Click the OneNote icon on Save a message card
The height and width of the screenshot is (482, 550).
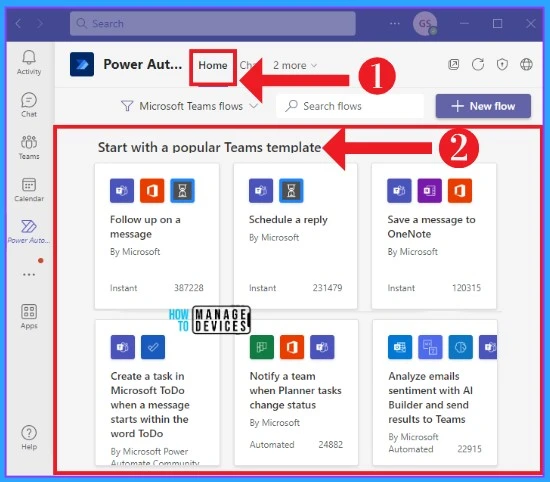[x=429, y=190]
